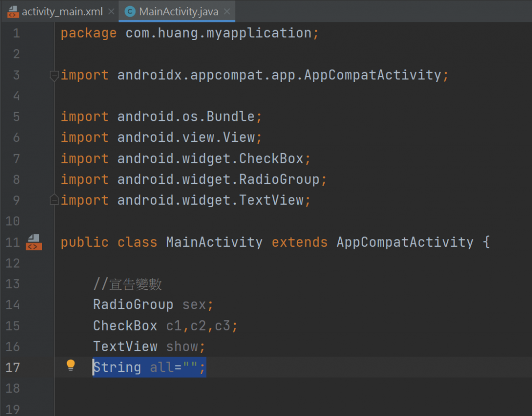Viewport: 532px width, 416px height.
Task: Close the MainActivity.java tab
Action: pos(227,11)
